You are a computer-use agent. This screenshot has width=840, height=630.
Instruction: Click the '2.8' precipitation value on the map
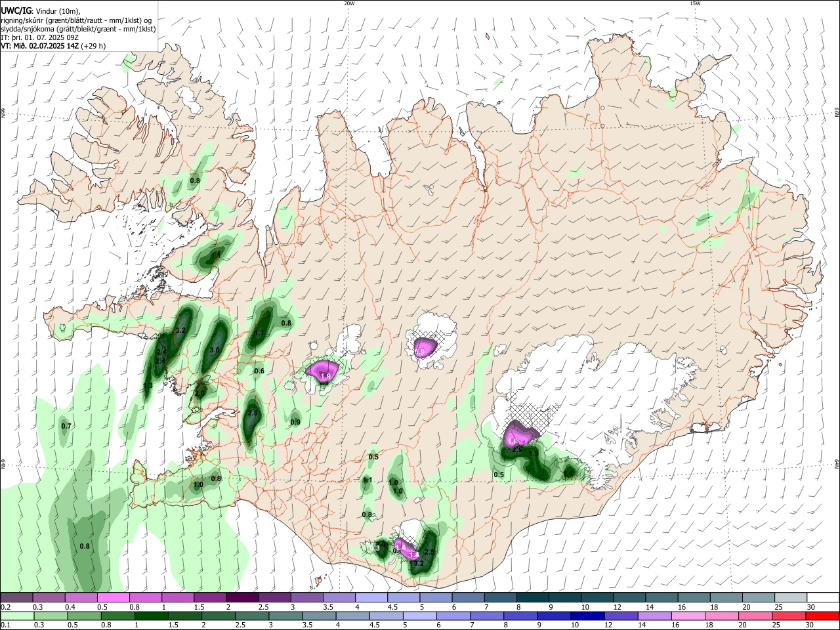pos(253,413)
